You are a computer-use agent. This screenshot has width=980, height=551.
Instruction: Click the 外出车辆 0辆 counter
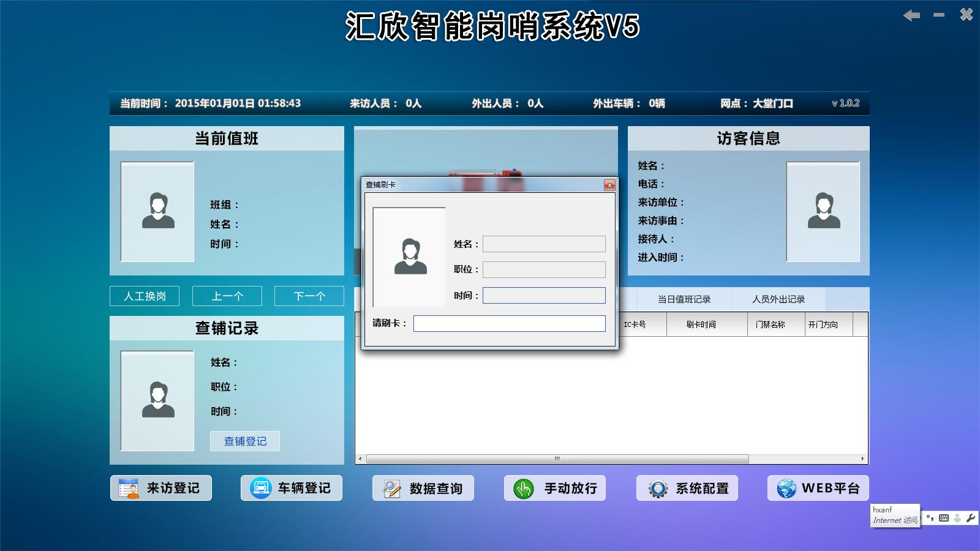(629, 103)
